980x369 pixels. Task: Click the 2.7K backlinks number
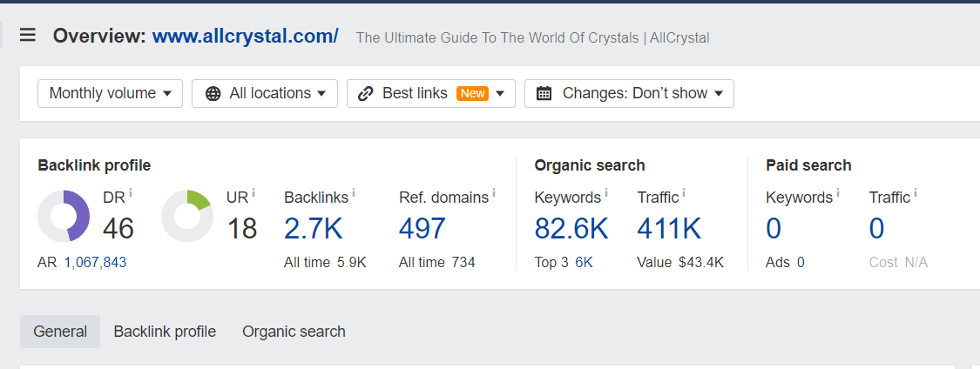(313, 229)
